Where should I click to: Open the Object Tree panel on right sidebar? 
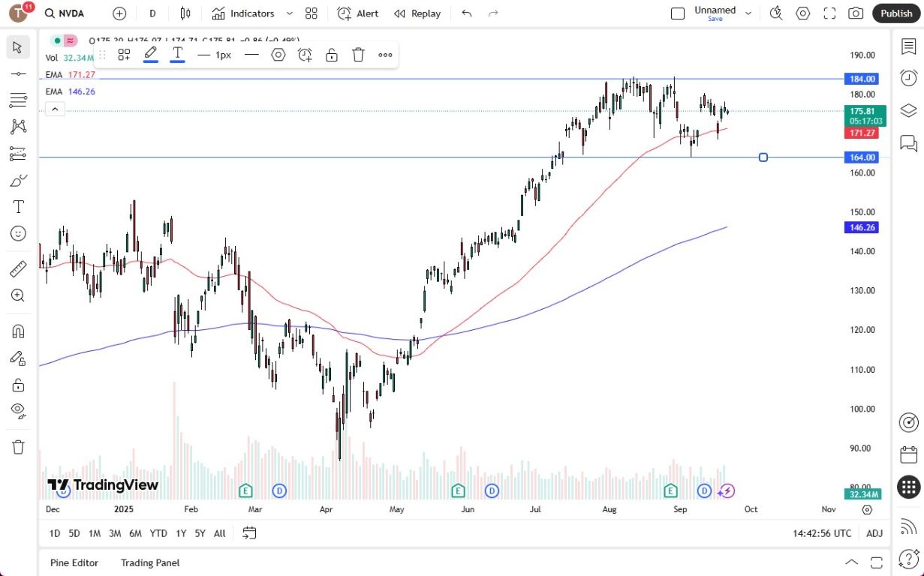[x=907, y=109]
